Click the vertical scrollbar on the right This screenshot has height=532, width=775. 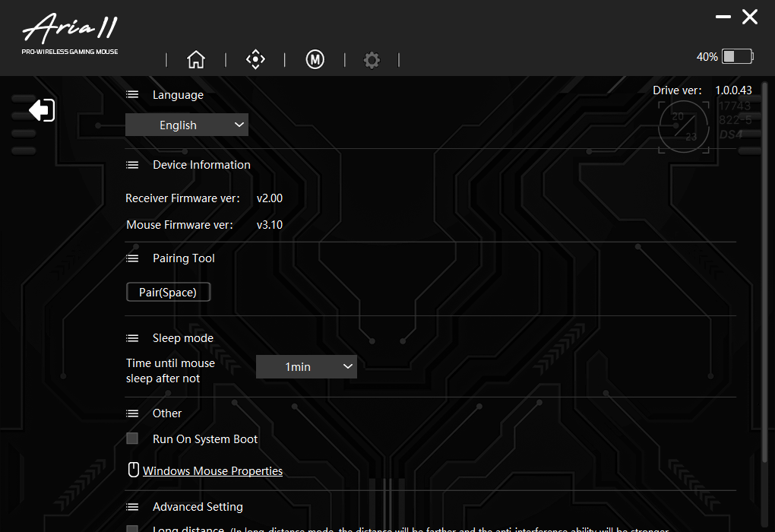pyautogui.click(x=764, y=304)
